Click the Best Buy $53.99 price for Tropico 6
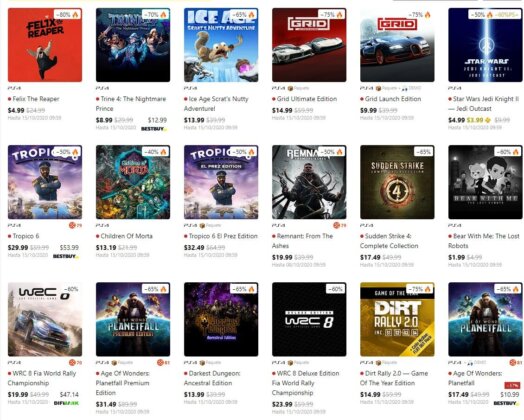This screenshot has height=420, width=524. pos(69,248)
